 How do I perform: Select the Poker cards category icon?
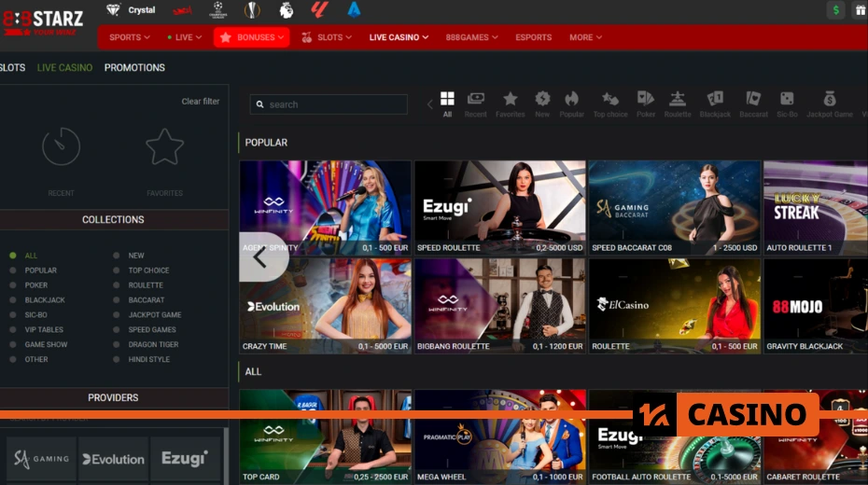pos(646,104)
